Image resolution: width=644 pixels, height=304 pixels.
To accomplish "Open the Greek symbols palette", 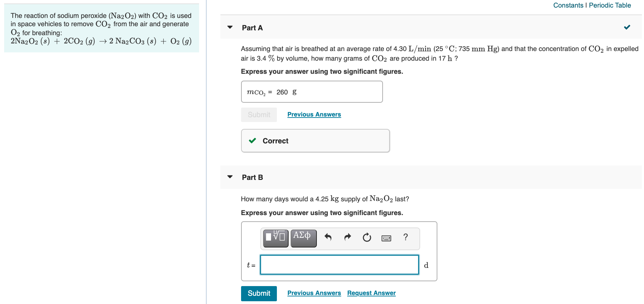I will tap(303, 238).
